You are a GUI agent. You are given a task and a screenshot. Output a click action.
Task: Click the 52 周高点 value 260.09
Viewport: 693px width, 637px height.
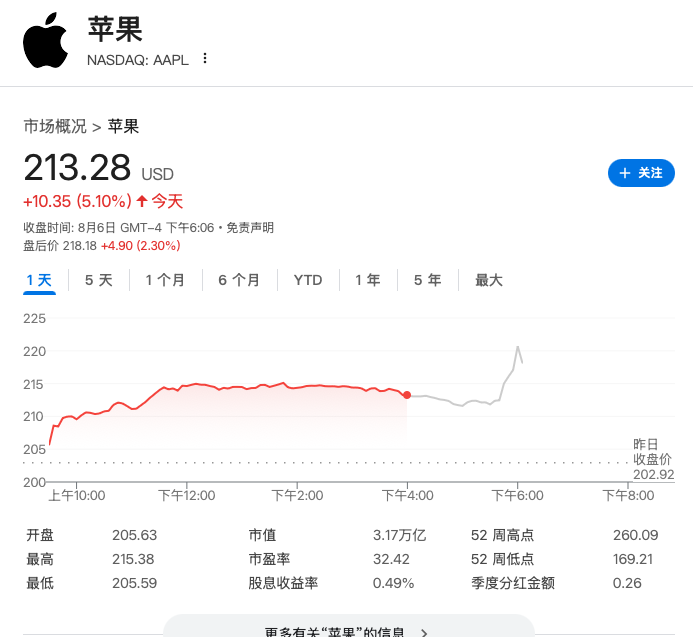(636, 535)
